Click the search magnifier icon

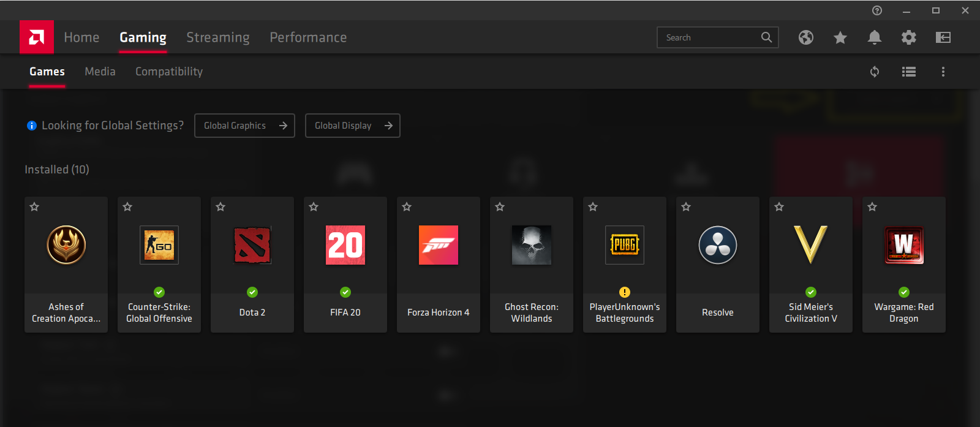tap(766, 37)
